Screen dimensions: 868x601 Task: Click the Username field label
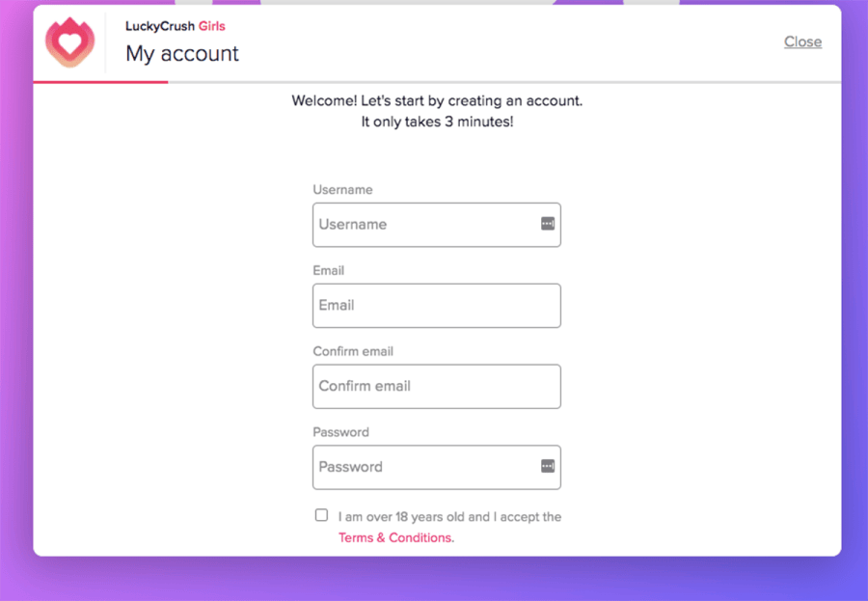pyautogui.click(x=342, y=189)
